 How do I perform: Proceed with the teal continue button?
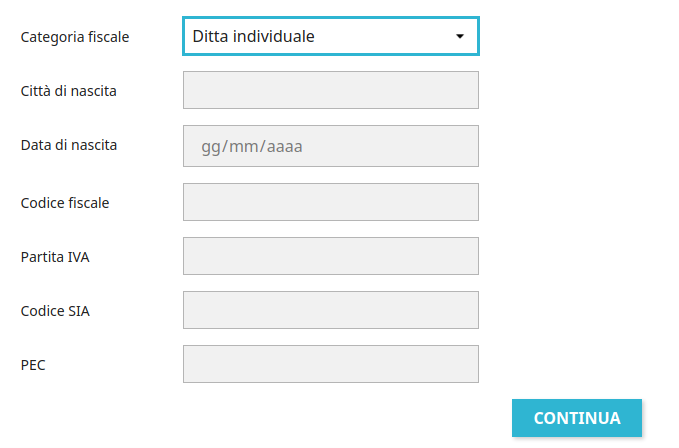[x=577, y=418]
